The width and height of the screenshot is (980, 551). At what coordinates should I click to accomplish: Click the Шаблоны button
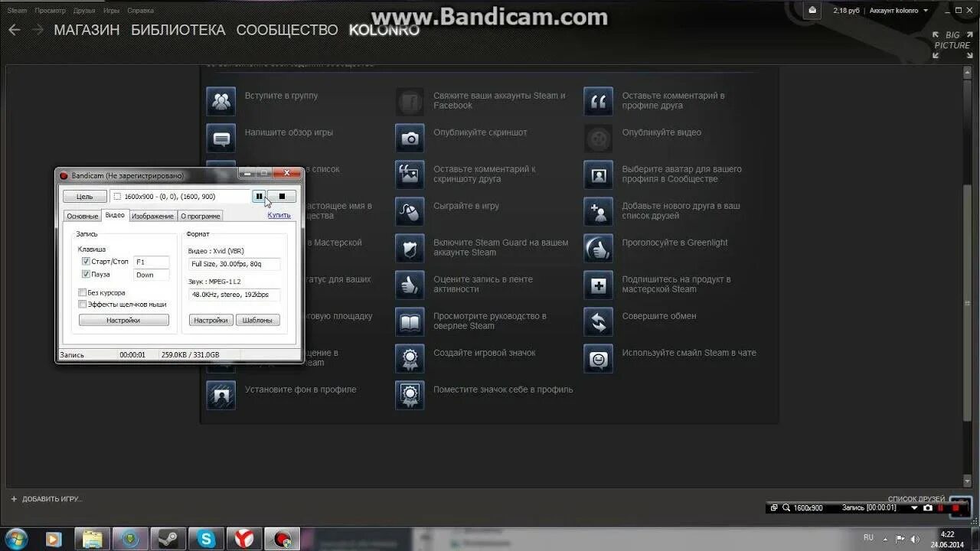(x=257, y=321)
